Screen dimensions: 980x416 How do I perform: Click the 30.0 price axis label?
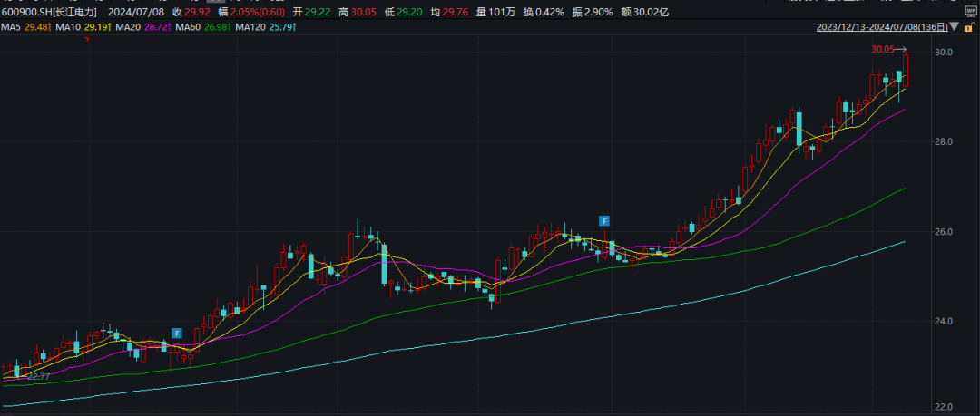click(x=943, y=53)
